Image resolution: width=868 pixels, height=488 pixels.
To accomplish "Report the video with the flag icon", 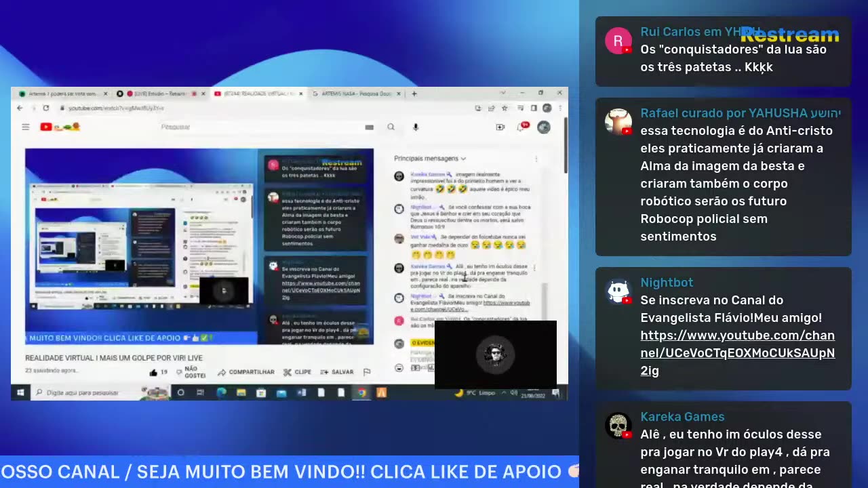I will (367, 372).
